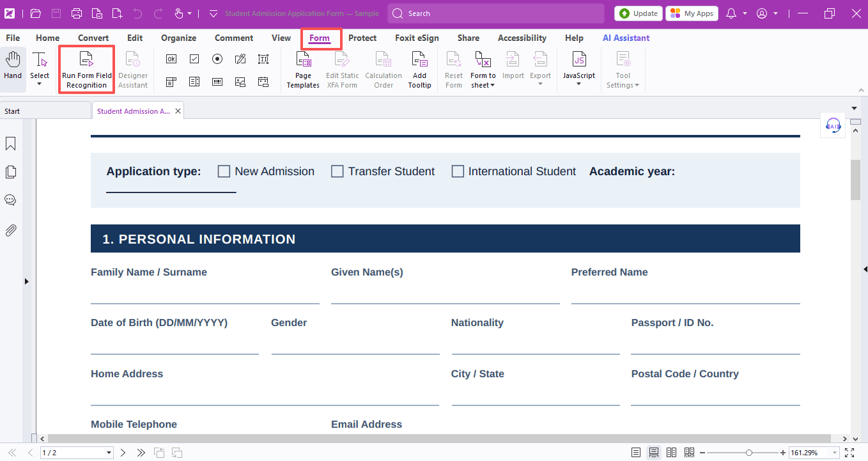Open the File menu

coord(13,38)
